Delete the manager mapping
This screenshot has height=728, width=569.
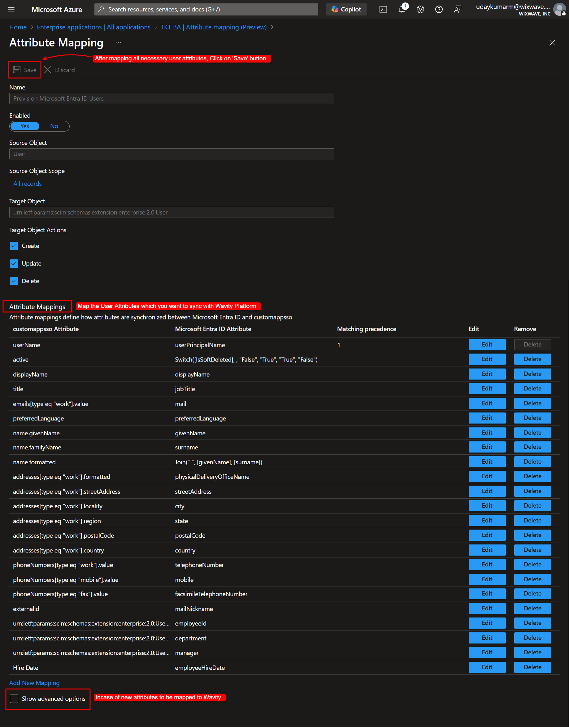532,652
